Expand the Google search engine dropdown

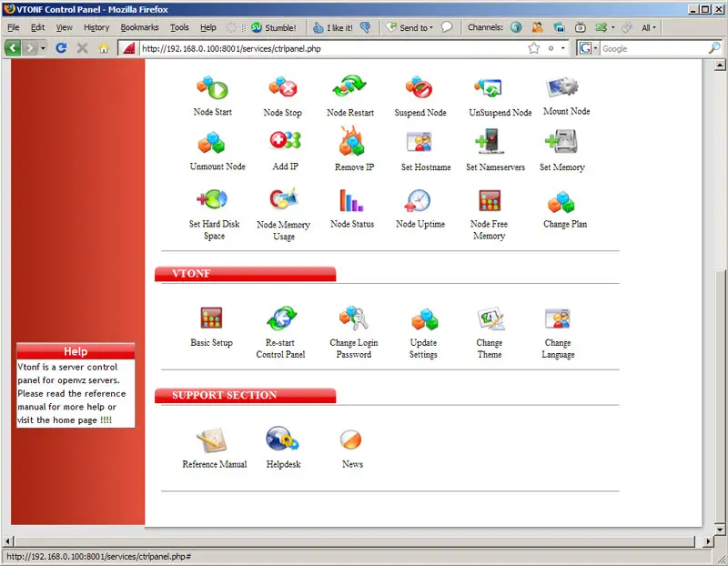click(x=596, y=48)
